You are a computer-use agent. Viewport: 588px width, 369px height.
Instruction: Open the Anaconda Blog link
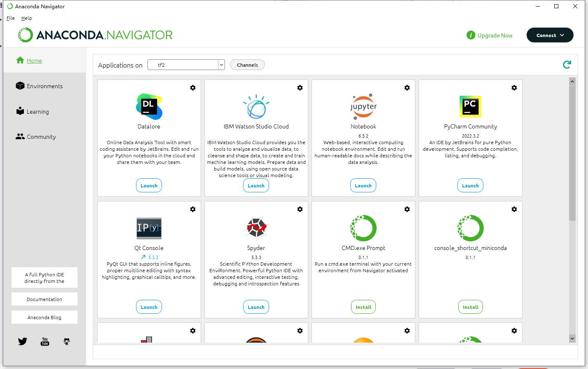(45, 318)
